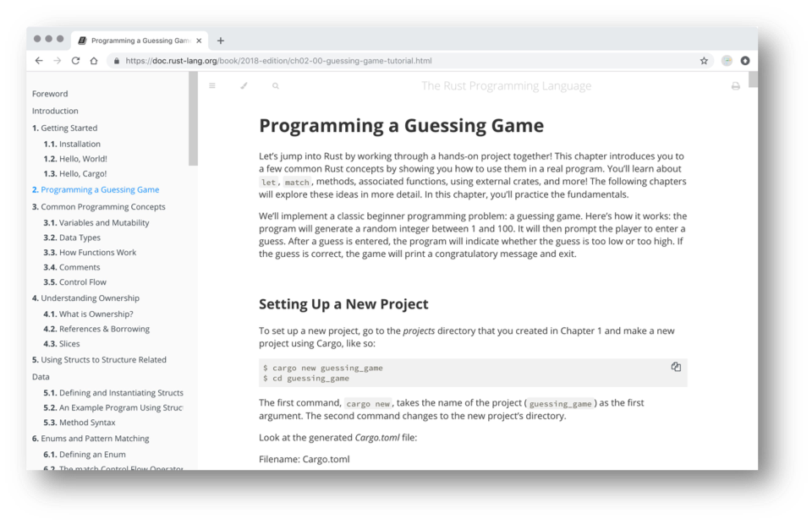The height and width of the screenshot is (524, 812).
Task: Open section 3.2. Data Types
Action: [x=72, y=237]
